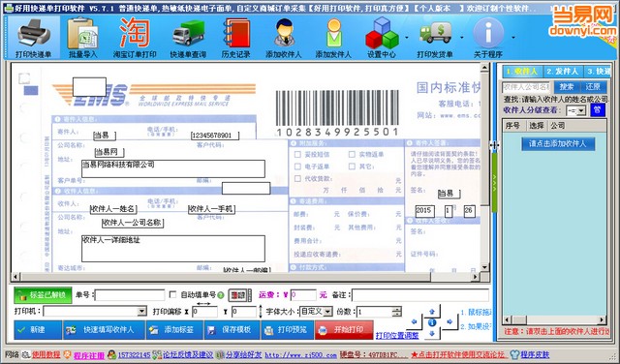The width and height of the screenshot is (620, 364).
Task: Click barcode scanner icon button
Action: pos(238,295)
